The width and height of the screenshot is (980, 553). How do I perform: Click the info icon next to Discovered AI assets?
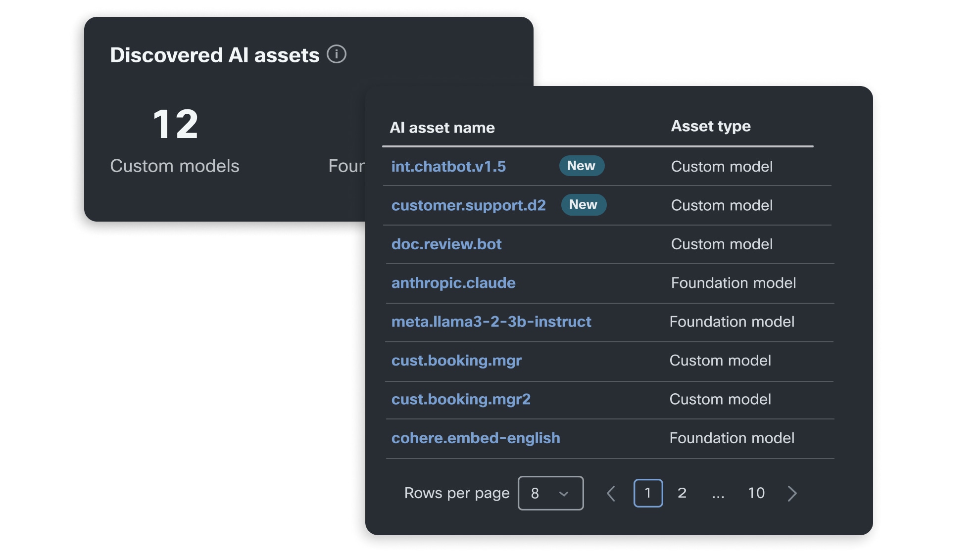pos(337,56)
